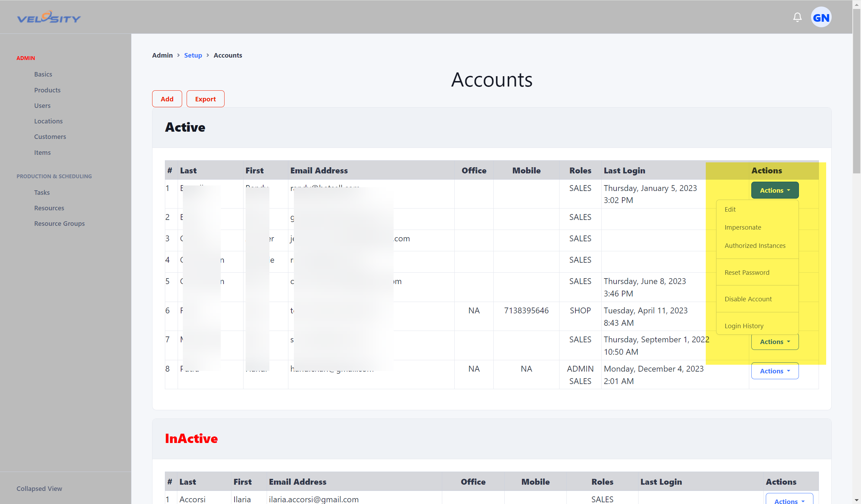This screenshot has height=504, width=861.
Task: Open Products in the sidebar
Action: click(47, 90)
